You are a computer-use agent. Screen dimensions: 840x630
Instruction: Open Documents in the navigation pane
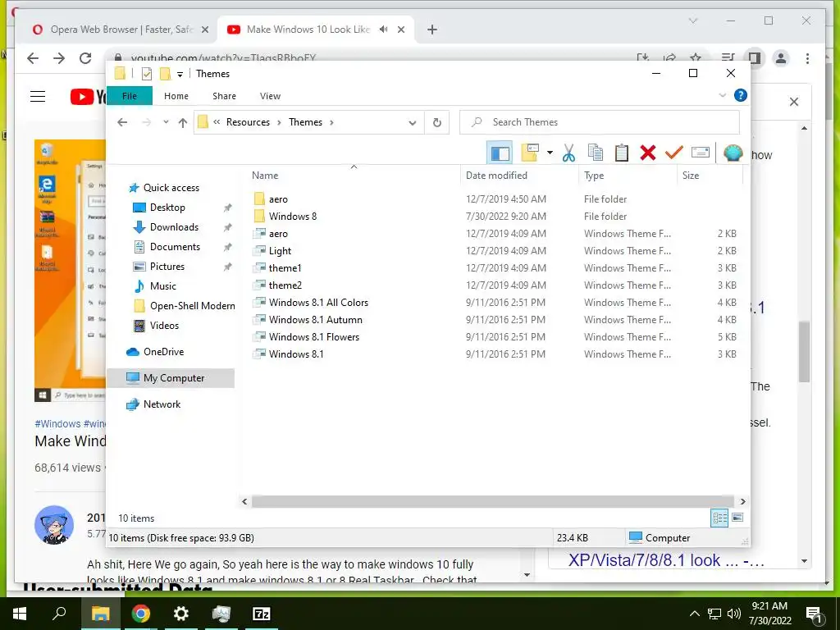pos(175,247)
